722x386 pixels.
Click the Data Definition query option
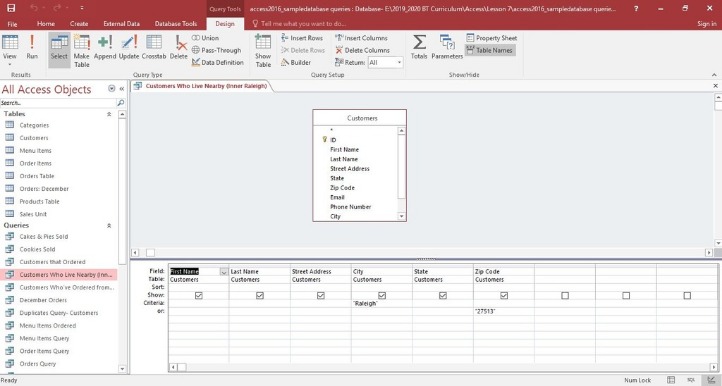click(x=217, y=62)
